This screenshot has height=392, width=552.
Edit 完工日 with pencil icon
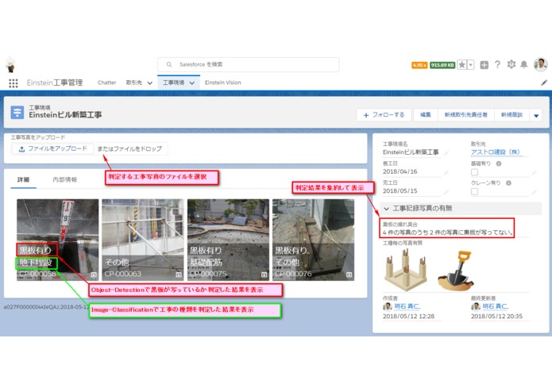coord(446,191)
